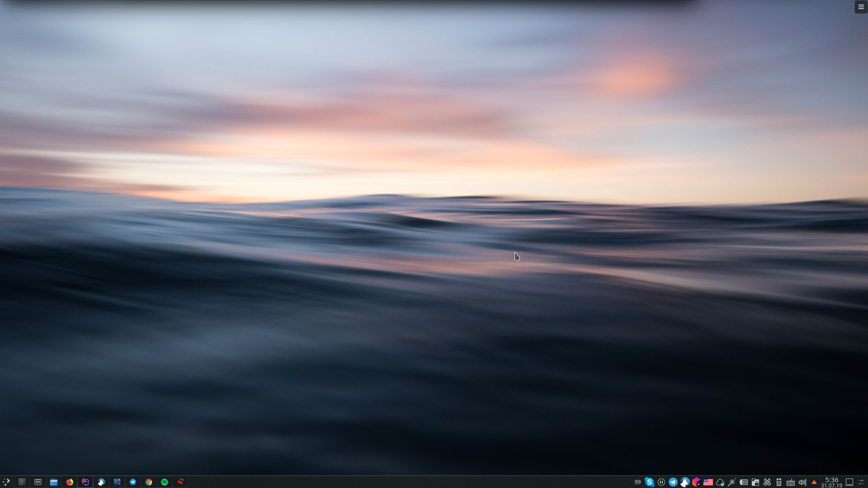Switch keyboard layout via the US flag icon

709,481
